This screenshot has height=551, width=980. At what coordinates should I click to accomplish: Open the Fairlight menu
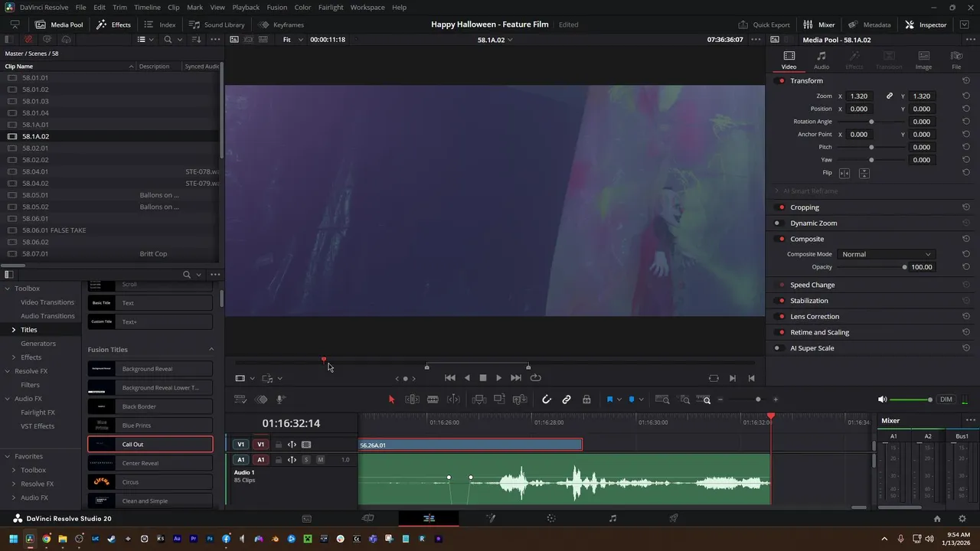[x=331, y=7]
